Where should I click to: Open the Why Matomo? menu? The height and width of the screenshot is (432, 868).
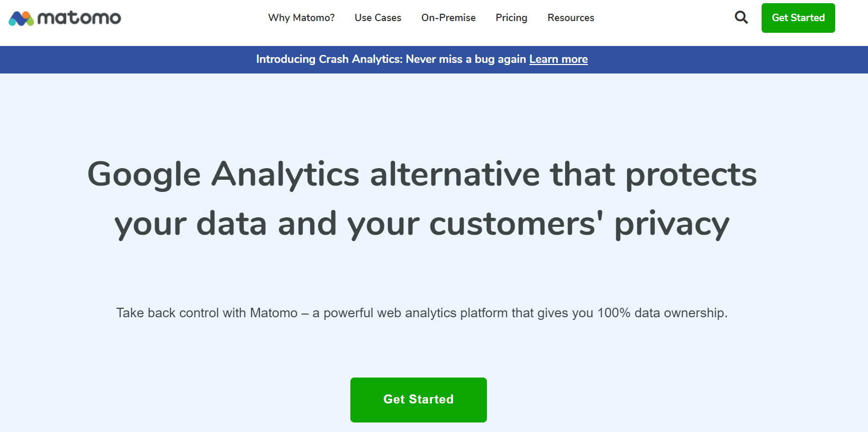pos(301,18)
